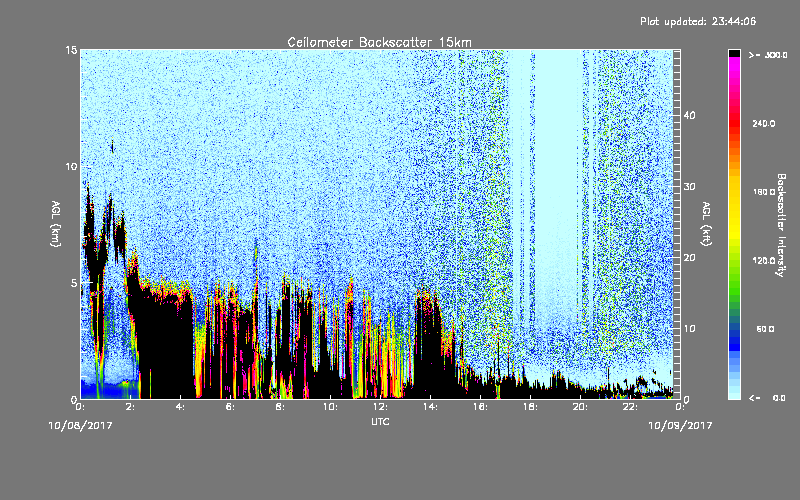Click the 60.0 colorbar value label
Viewport: 800px width, 500px height.
click(765, 329)
